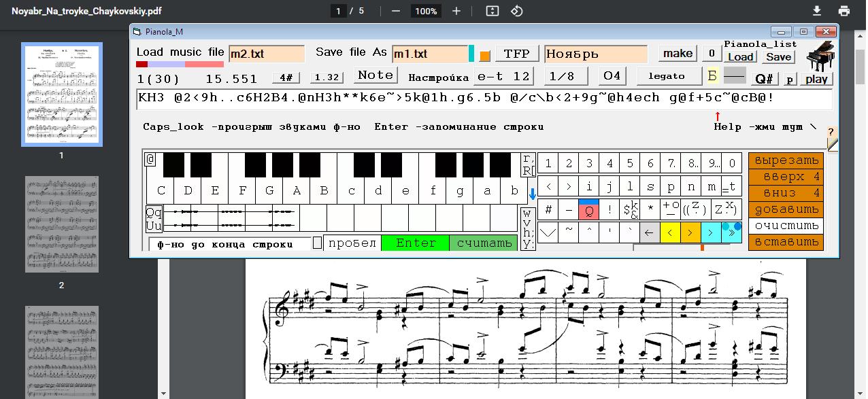Click the вырезать button
868x399 pixels.
click(786, 160)
